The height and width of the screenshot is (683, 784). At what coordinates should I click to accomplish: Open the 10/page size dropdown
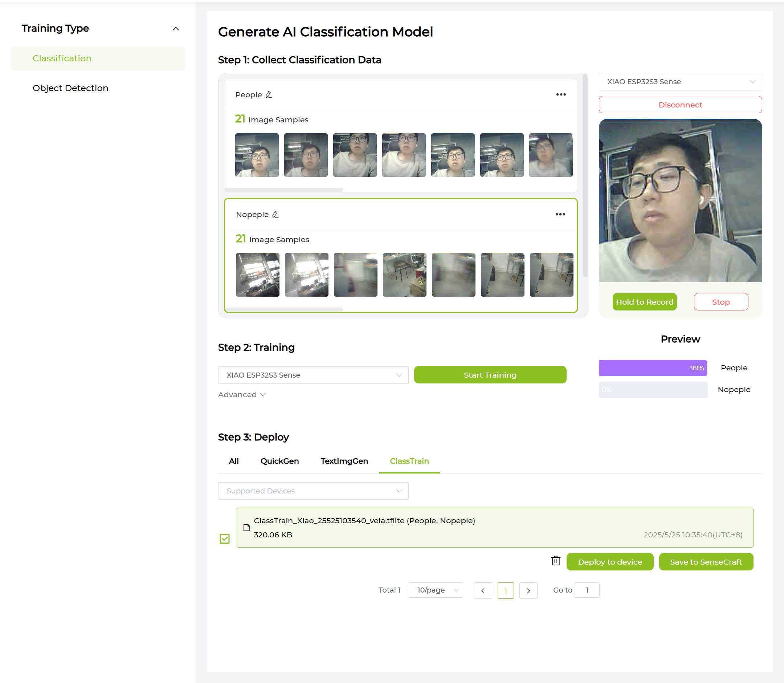tap(436, 590)
